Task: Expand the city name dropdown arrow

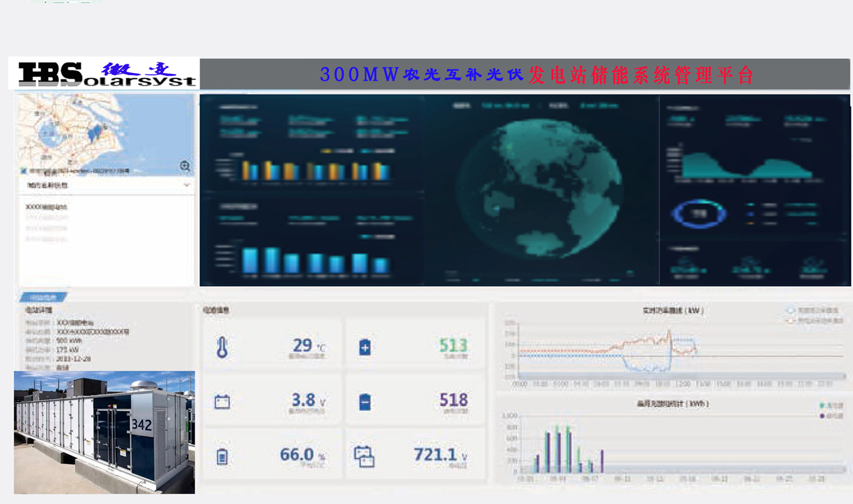Action: [x=186, y=185]
